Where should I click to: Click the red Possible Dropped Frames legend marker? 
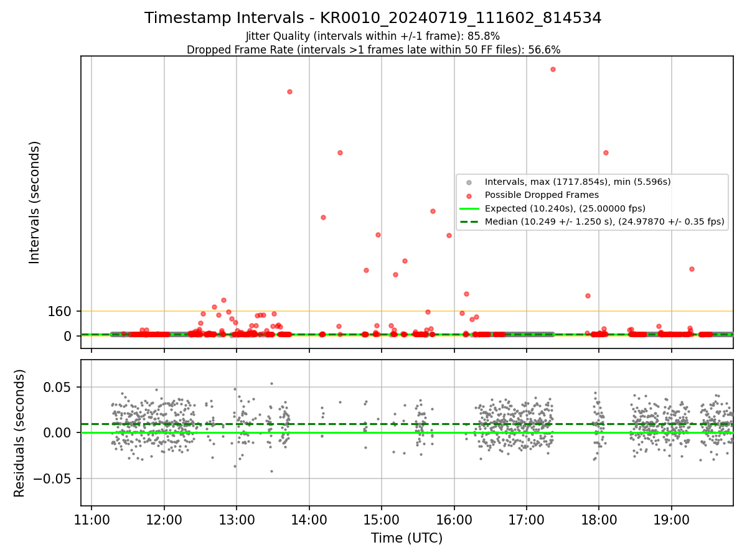[x=469, y=195]
